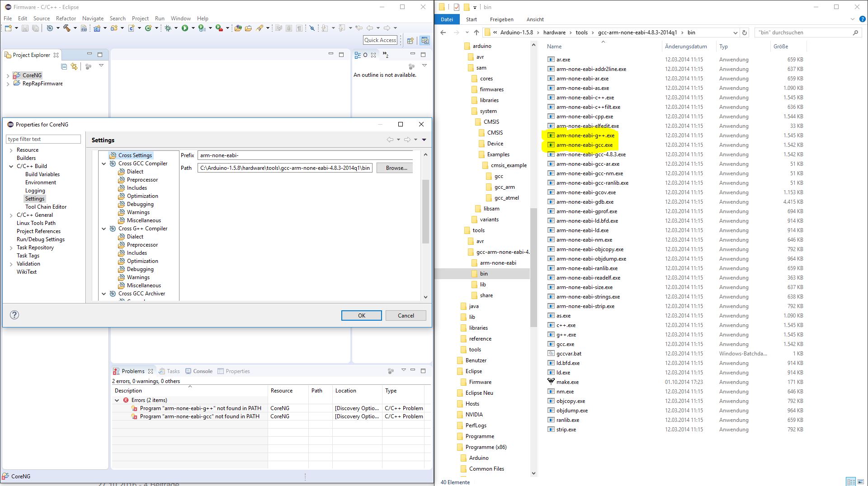Collapse All items in Project Explorer

[64, 66]
